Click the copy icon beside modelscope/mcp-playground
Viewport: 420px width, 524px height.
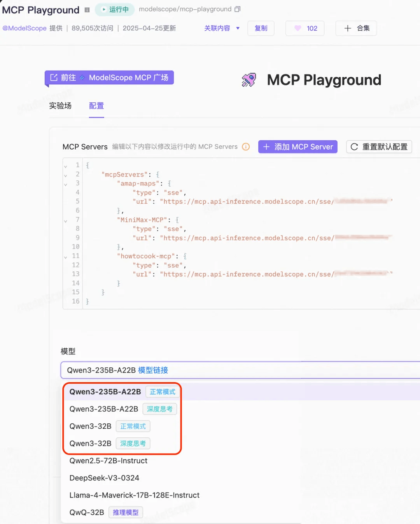click(x=238, y=9)
